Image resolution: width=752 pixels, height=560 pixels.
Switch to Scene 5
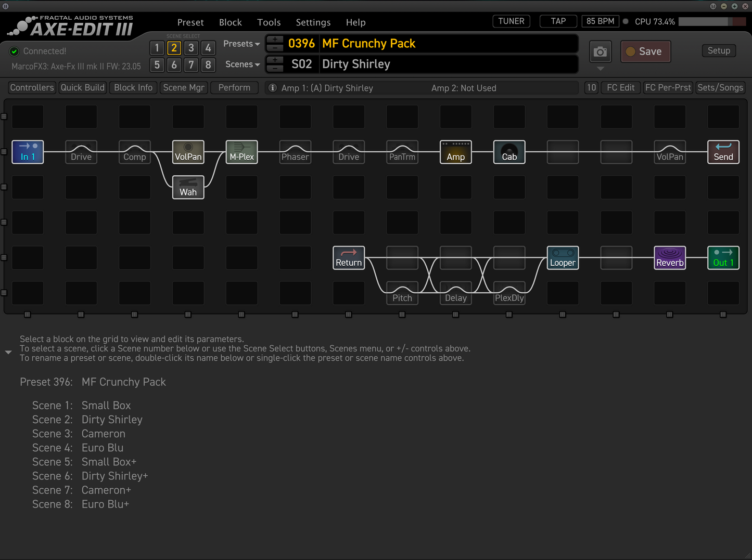[x=157, y=65]
